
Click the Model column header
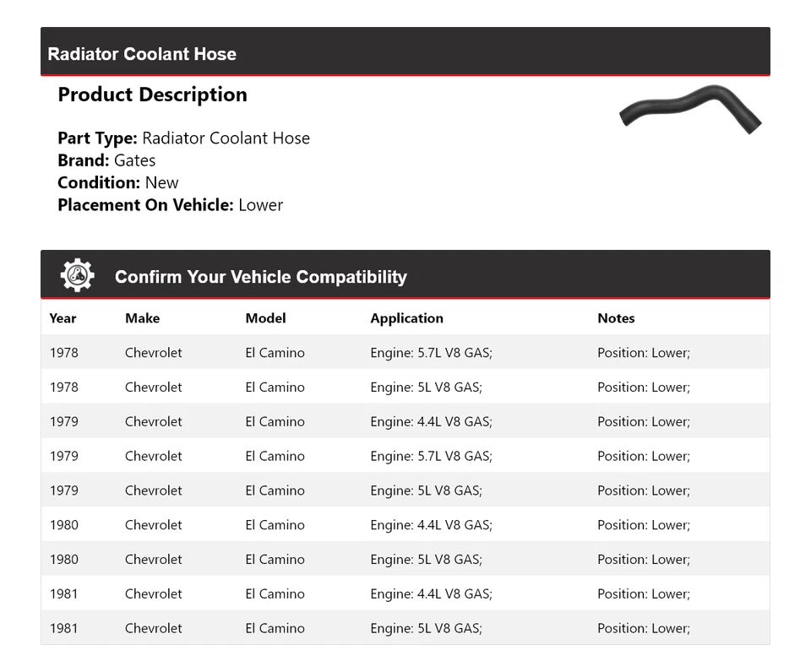pos(265,318)
